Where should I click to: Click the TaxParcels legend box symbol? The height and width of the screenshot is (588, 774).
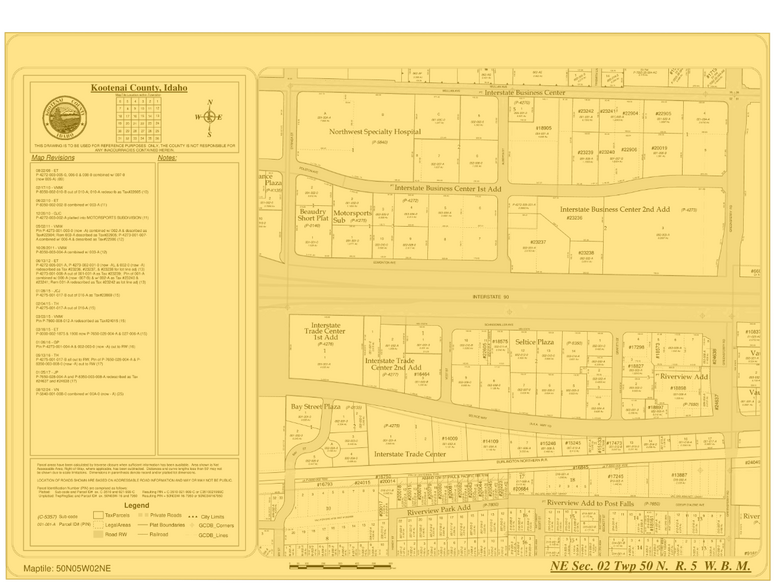tap(97, 514)
